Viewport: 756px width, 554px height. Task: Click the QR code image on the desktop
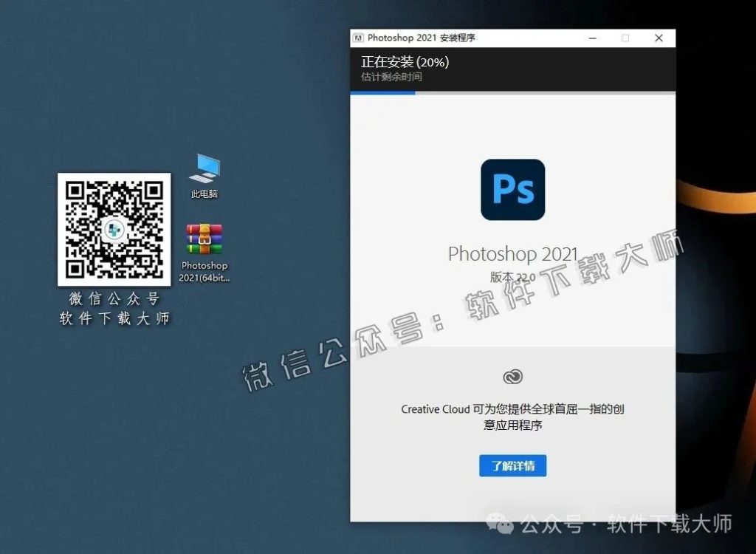click(x=114, y=229)
